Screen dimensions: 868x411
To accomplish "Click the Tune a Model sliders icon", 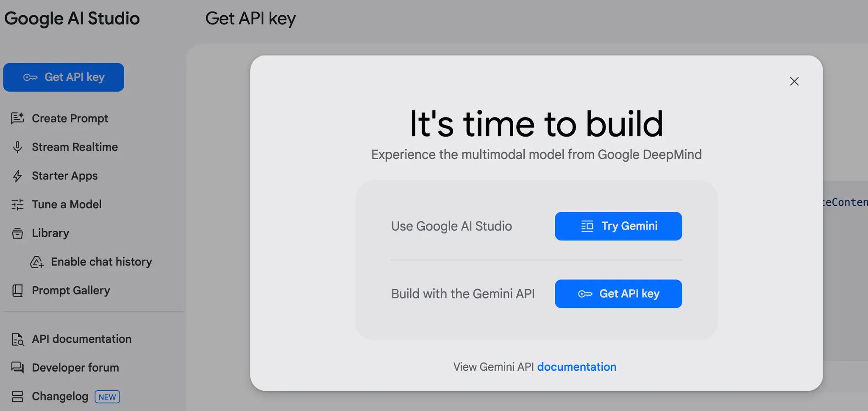I will [17, 204].
